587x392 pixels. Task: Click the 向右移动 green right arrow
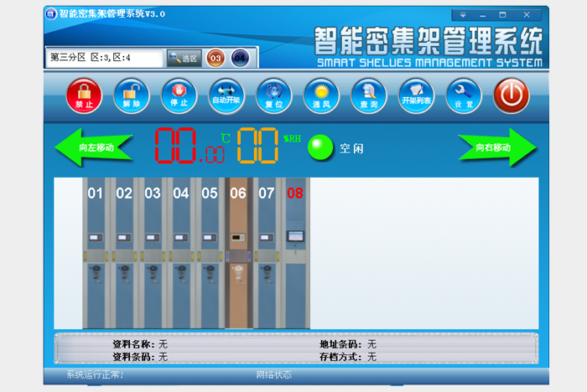click(x=497, y=147)
